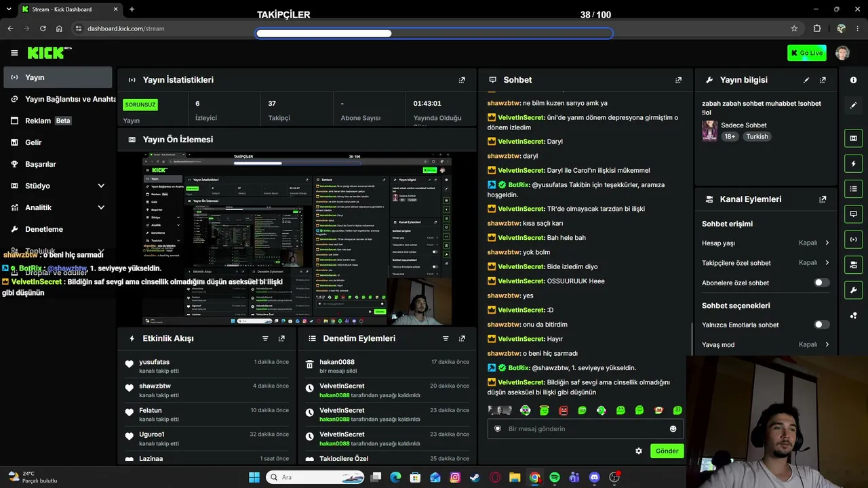The width and height of the screenshot is (868, 488).
Task: Open Hesap yaşı setting chevron
Action: coord(827,243)
